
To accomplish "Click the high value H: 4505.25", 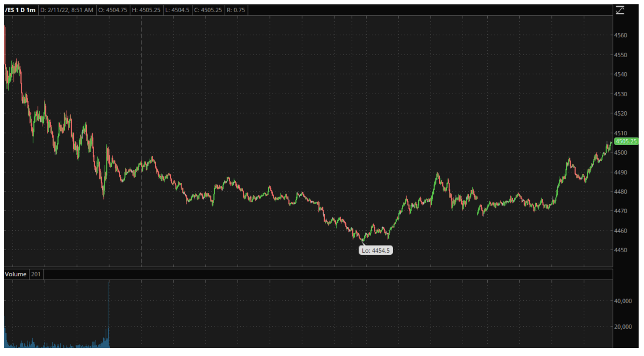I will (x=146, y=10).
